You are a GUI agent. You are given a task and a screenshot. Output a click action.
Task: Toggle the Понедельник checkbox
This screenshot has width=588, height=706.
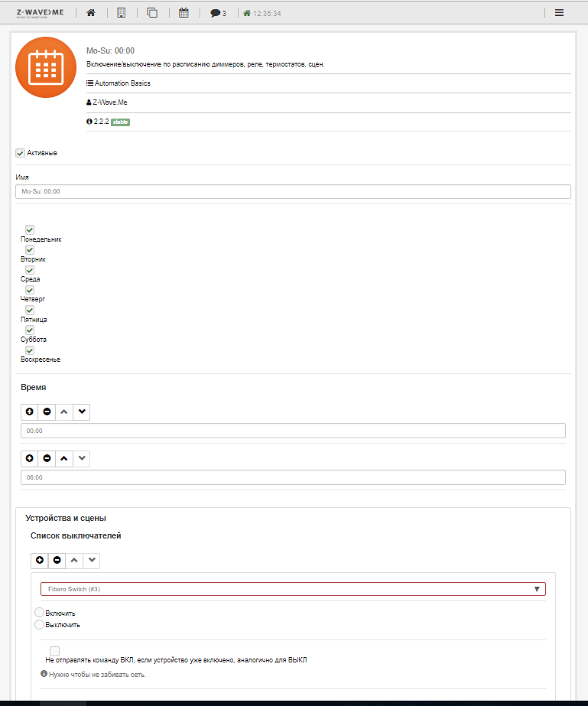coord(30,229)
